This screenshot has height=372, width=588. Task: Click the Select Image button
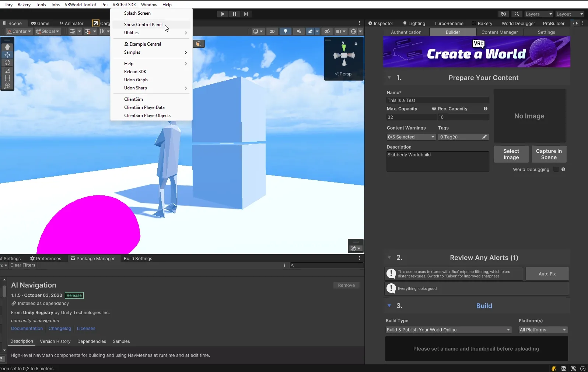coord(511,154)
